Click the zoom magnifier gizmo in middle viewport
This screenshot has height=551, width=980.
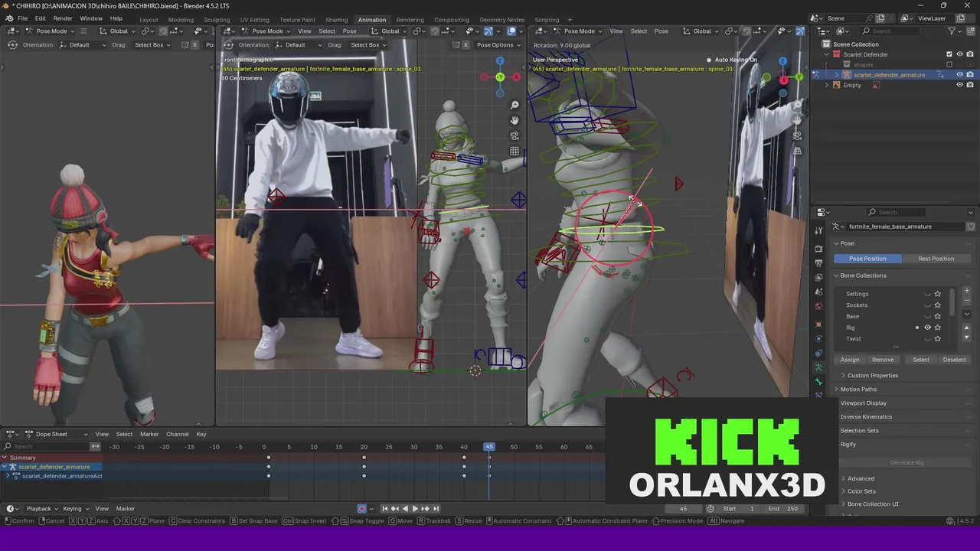[514, 105]
